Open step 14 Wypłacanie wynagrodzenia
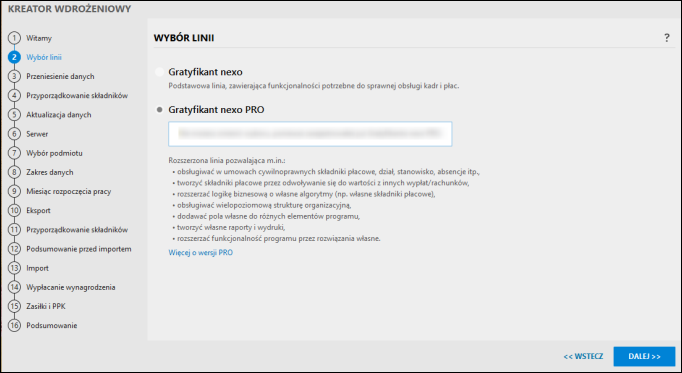This screenshot has height=373, width=682. 62,287
